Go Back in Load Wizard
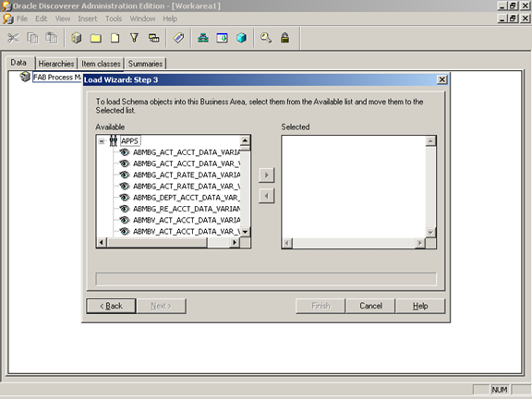Image resolution: width=532 pixels, height=399 pixels. 111,306
